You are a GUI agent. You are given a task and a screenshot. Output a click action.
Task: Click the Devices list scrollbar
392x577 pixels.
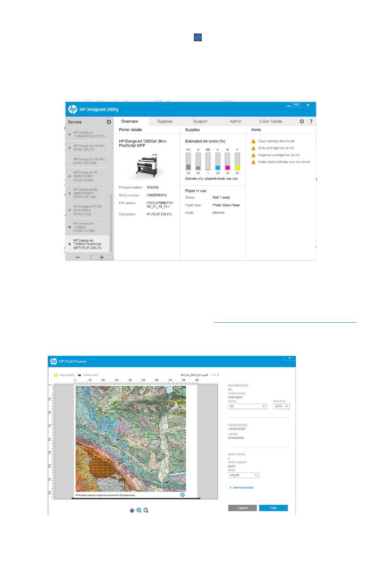(111, 223)
